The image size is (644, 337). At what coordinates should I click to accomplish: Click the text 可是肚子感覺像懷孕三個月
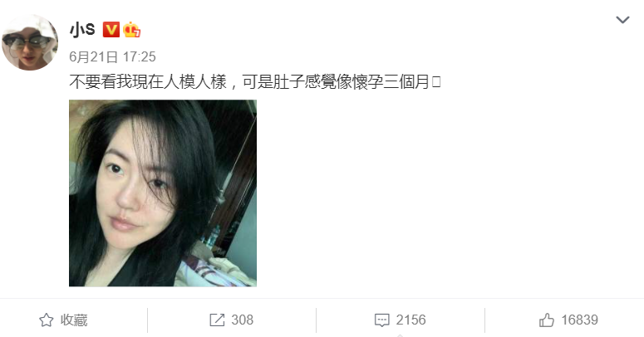point(336,81)
